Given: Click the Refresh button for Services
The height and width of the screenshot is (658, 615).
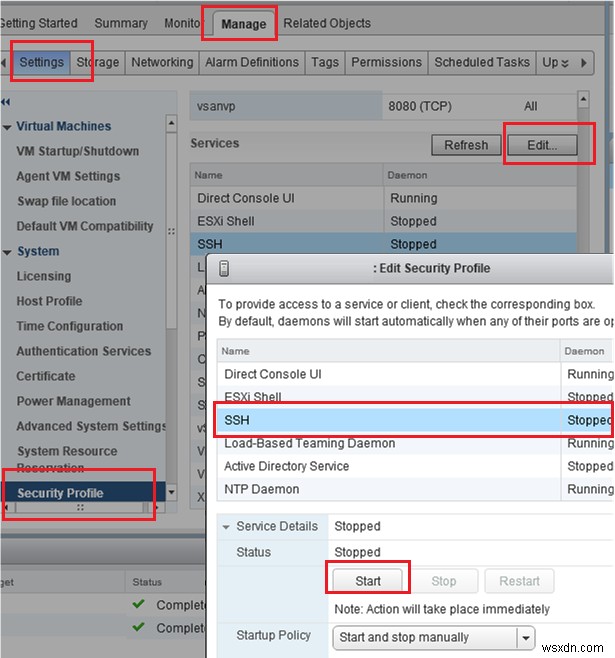Looking at the screenshot, I should click(x=466, y=145).
